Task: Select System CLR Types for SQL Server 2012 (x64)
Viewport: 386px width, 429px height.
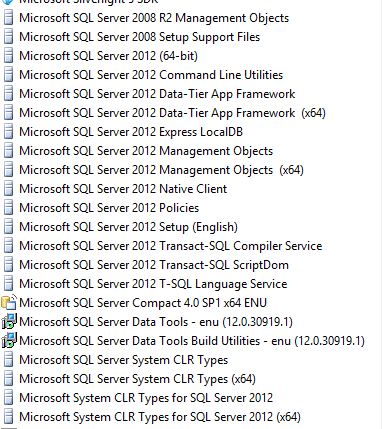Action: [x=160, y=417]
